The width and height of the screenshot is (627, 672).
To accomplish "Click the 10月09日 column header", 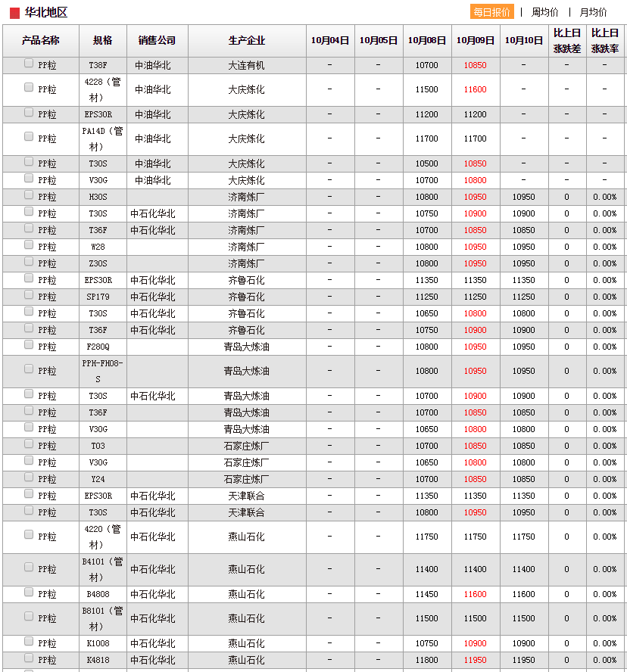I will (x=476, y=41).
